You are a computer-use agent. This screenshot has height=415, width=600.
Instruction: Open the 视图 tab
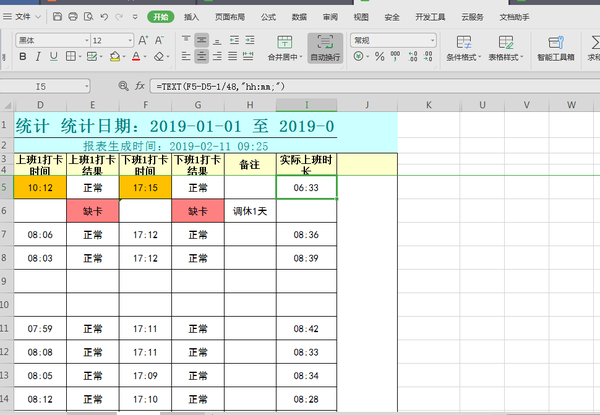coord(361,17)
